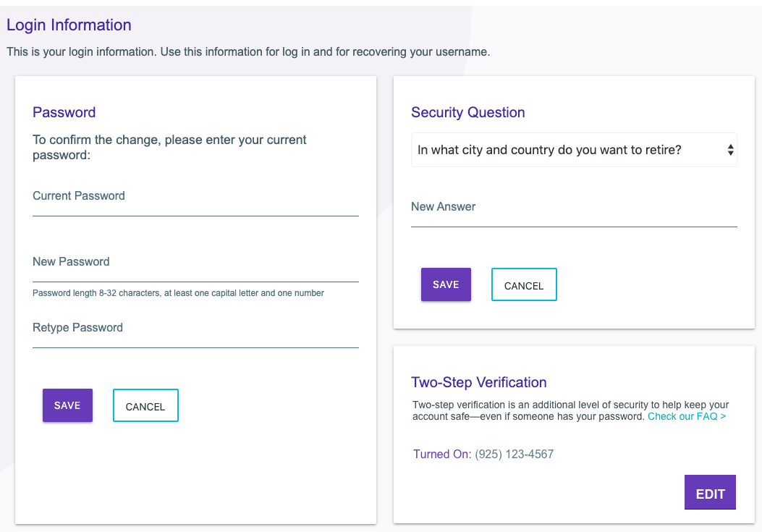Click the Security Question heading
Viewport: 762px width, 532px height.
pyautogui.click(x=468, y=112)
